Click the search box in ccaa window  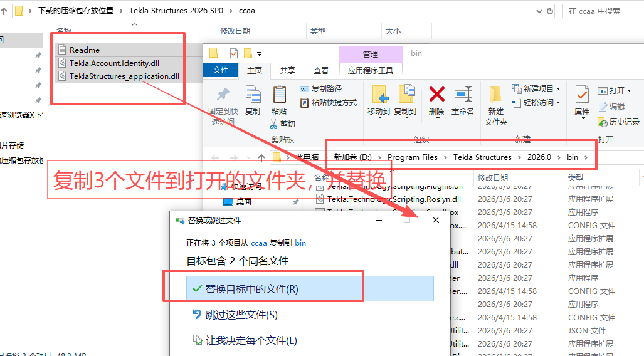[x=603, y=11]
